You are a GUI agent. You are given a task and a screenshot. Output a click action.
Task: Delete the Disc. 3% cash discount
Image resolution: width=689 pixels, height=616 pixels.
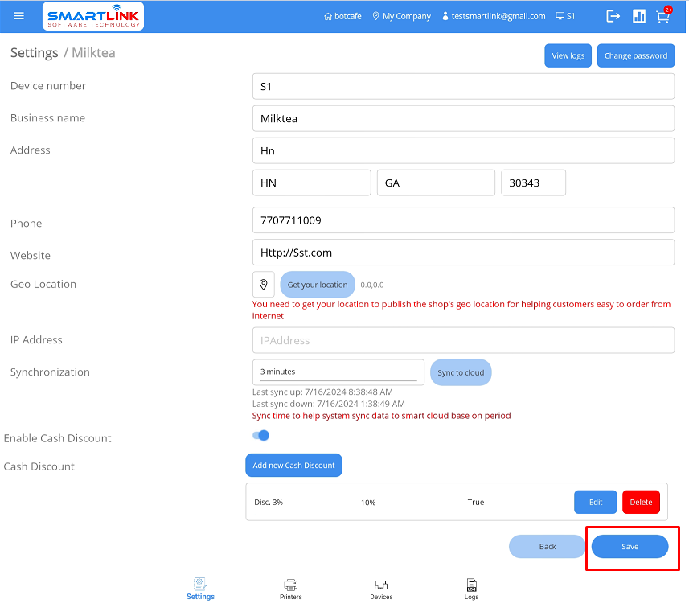[641, 502]
